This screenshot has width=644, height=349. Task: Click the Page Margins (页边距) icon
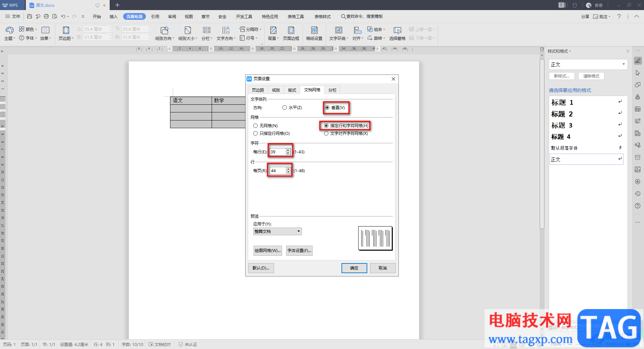click(x=66, y=30)
